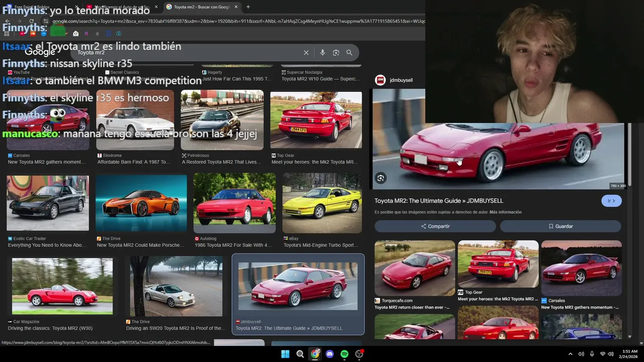Click "Just How Far Can This 1995 T..." caption
Viewport: 644px width, 362px height.
[236, 79]
